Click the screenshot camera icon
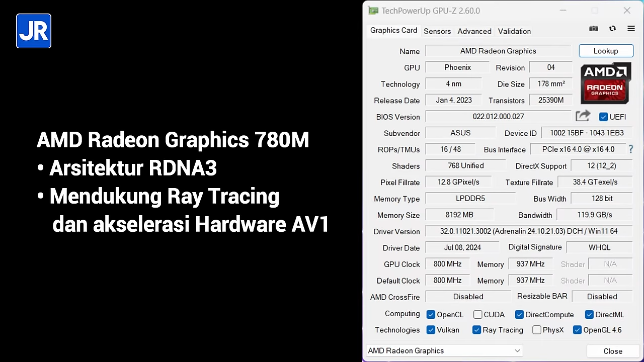The height and width of the screenshot is (362, 644). (x=594, y=29)
